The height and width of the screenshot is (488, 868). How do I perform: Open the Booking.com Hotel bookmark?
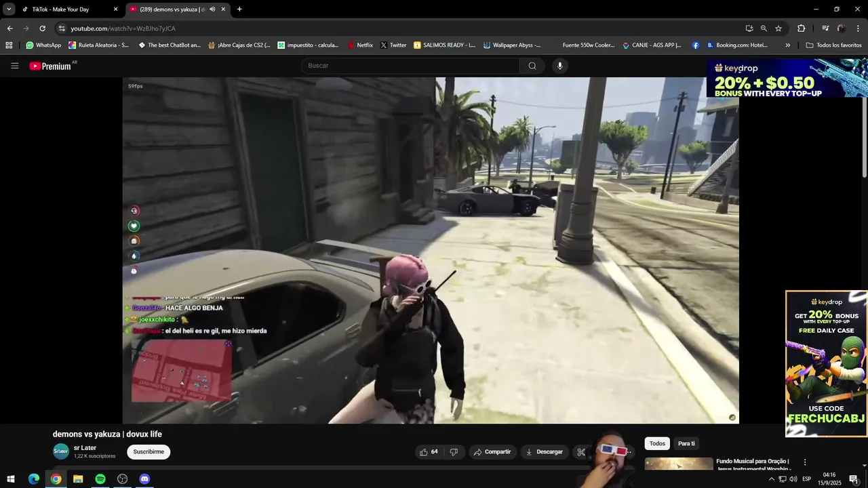tap(737, 45)
